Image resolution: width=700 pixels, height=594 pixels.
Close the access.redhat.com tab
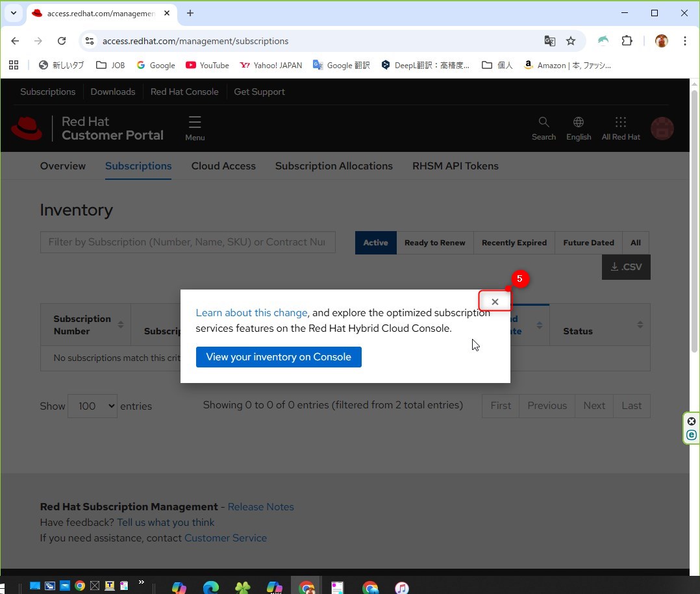point(166,14)
